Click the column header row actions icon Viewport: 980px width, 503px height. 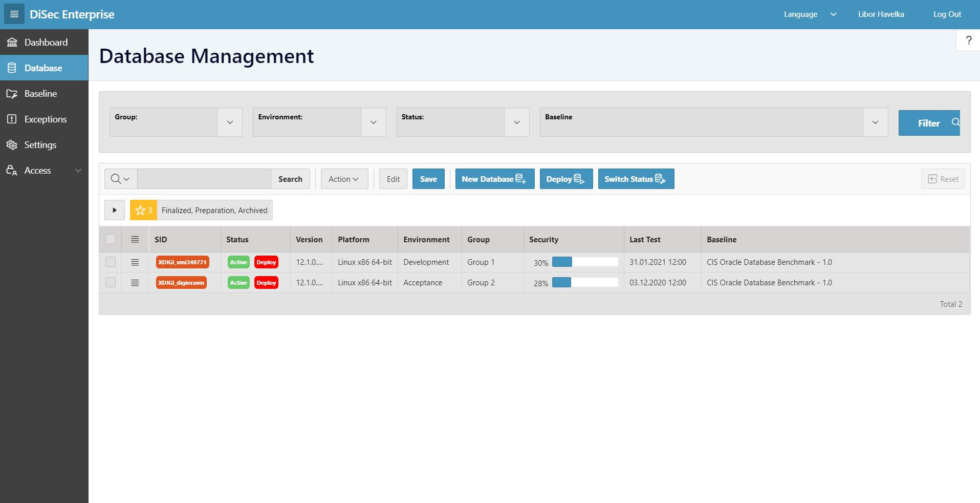click(x=135, y=239)
